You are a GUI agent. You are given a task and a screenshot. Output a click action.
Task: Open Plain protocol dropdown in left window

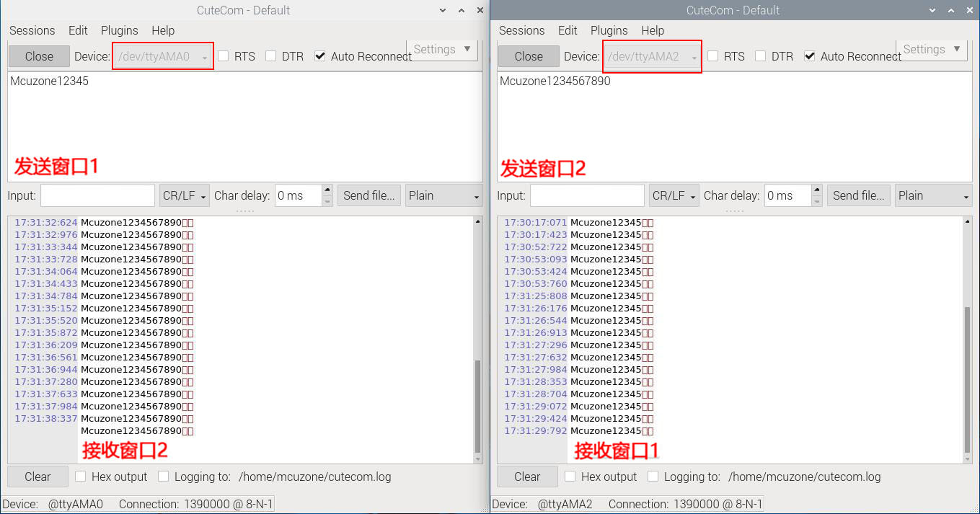[444, 195]
